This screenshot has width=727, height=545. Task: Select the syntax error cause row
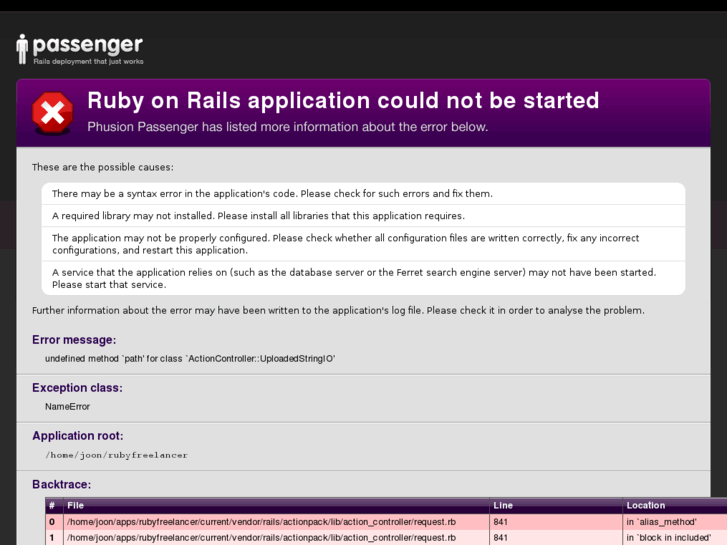click(364, 193)
